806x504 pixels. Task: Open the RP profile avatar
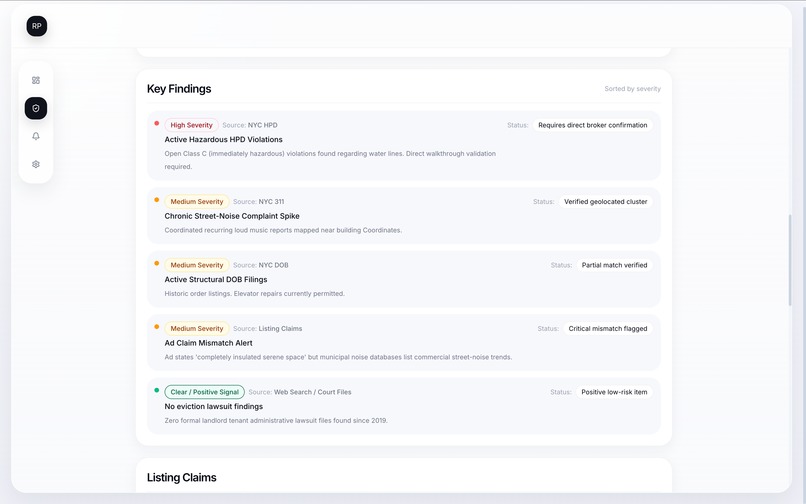coord(36,26)
